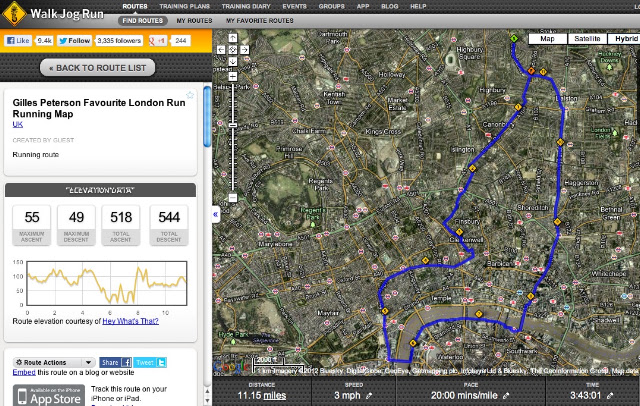Click the 544 total descent value
The image size is (640, 406).
(169, 217)
